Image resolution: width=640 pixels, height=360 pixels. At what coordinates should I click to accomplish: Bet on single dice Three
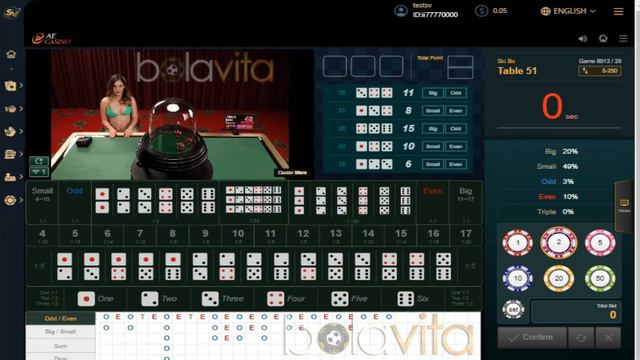pos(222,299)
